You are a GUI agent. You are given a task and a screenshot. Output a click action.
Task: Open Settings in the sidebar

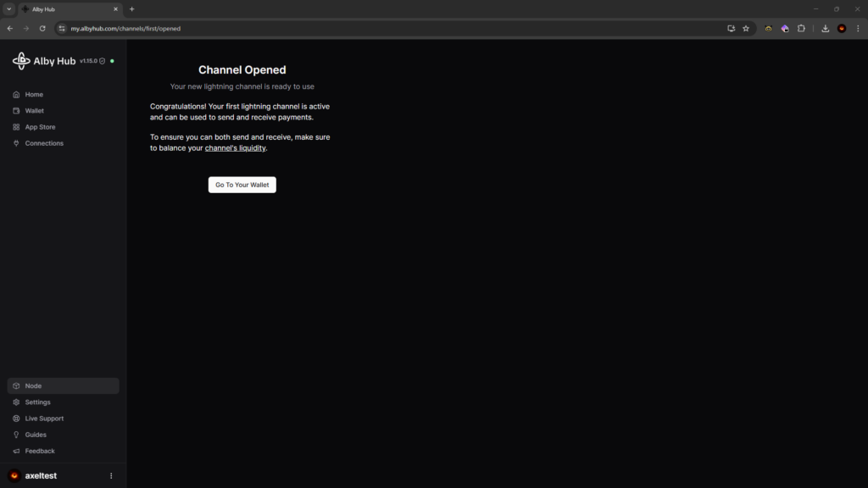(x=37, y=402)
